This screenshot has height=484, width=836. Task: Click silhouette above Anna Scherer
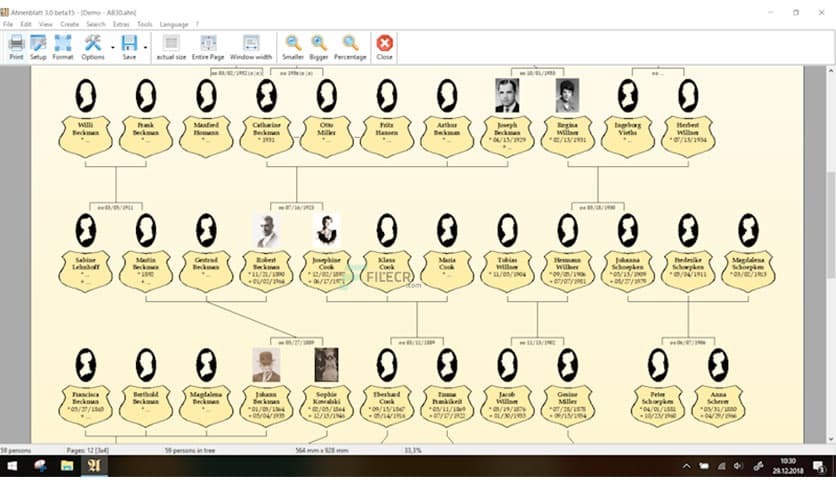[718, 365]
